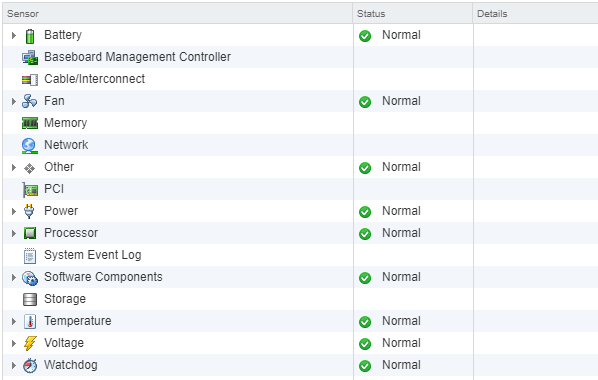Click the Normal status for Other
The image size is (598, 380).
(401, 167)
